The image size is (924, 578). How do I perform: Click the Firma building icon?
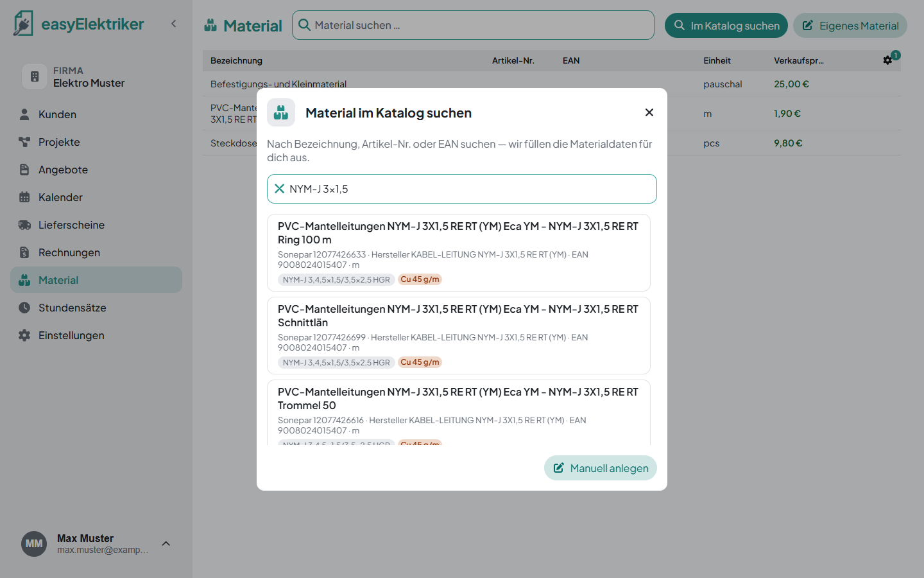tap(35, 76)
